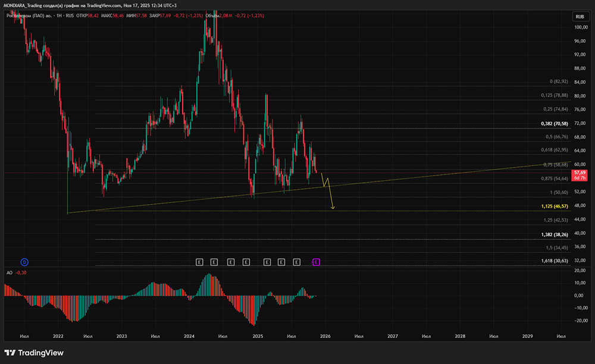The width and height of the screenshot is (595, 364).
Task: Click 36,00 on the price axis
Action: [580, 246]
